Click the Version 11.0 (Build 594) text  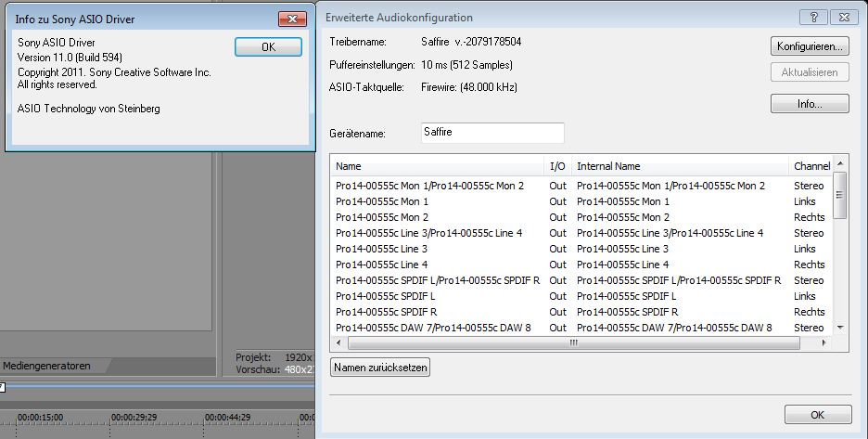coord(70,58)
